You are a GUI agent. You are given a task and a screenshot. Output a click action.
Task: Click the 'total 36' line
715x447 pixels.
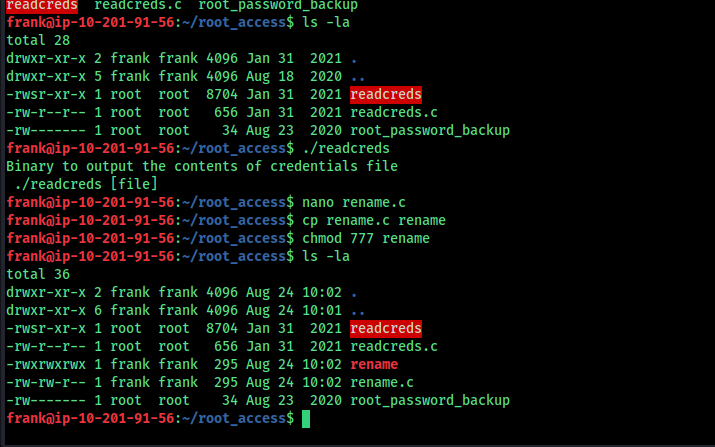pos(38,274)
